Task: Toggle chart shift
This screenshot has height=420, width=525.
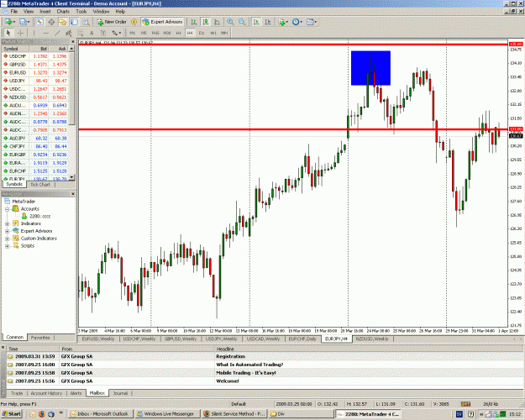Action: 268,22
